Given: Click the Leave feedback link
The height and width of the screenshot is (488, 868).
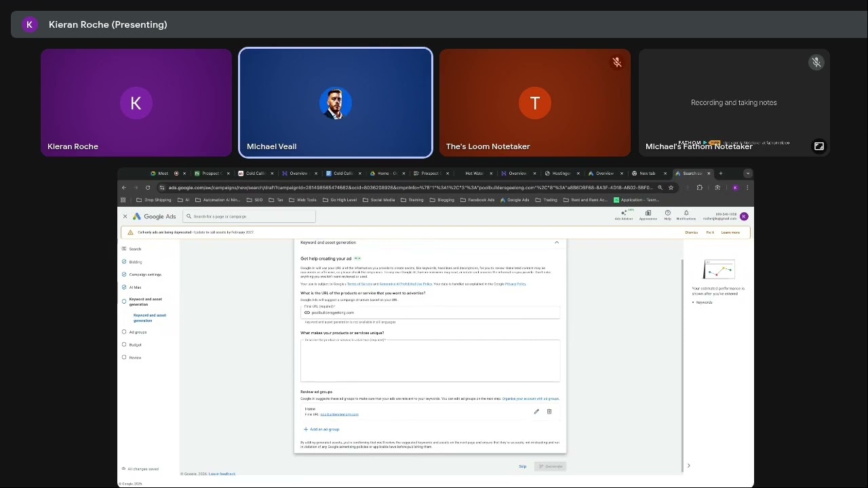Looking at the screenshot, I should [222, 474].
